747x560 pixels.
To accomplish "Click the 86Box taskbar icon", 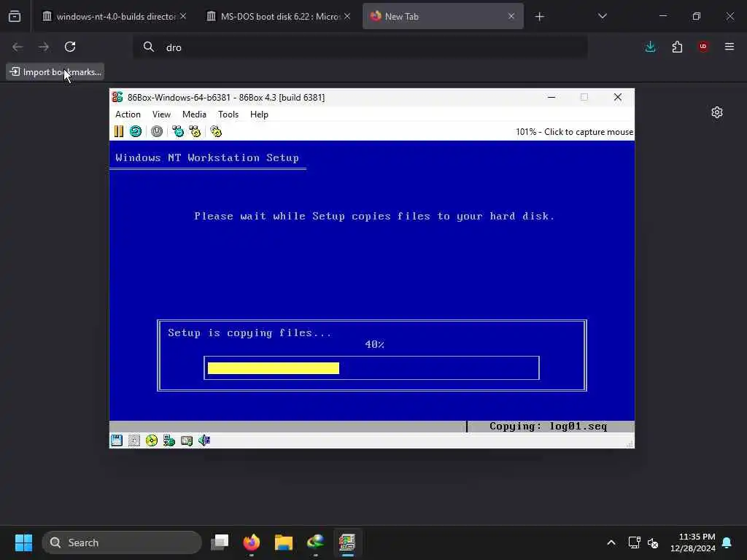I will click(x=347, y=542).
